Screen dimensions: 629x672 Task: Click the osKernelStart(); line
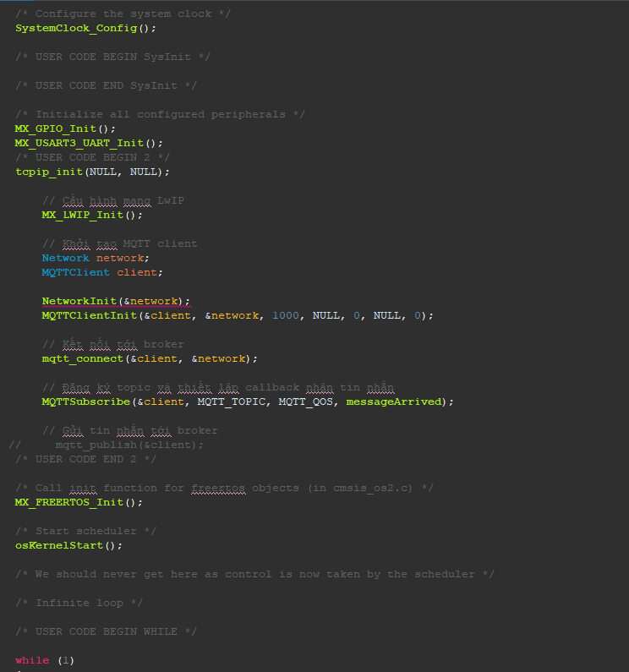(68, 545)
